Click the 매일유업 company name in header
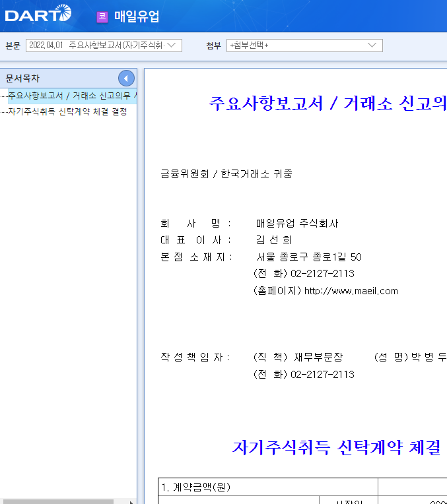This screenshot has width=447, height=504. pos(137,16)
